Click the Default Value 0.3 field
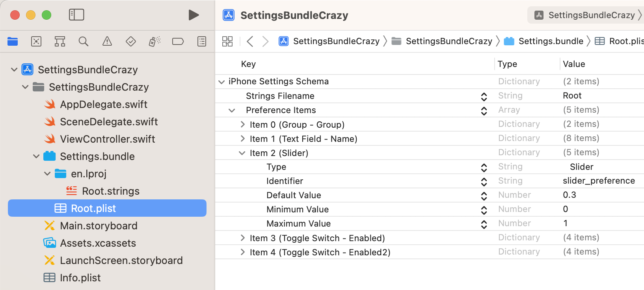 point(570,195)
